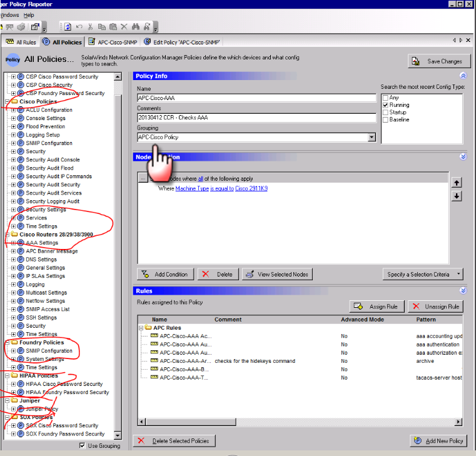Image resolution: width=476 pixels, height=456 pixels.
Task: Click the View Selected Nodes button
Action: pyautogui.click(x=277, y=274)
